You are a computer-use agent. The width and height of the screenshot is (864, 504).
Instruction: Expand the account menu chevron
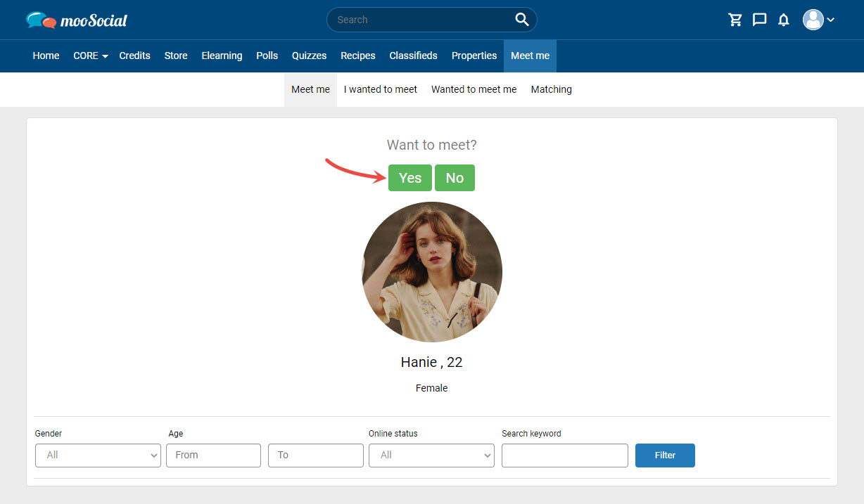[x=831, y=20]
